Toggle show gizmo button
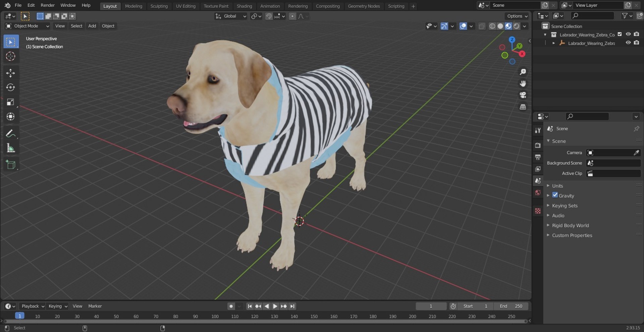The image size is (644, 332). (x=444, y=26)
